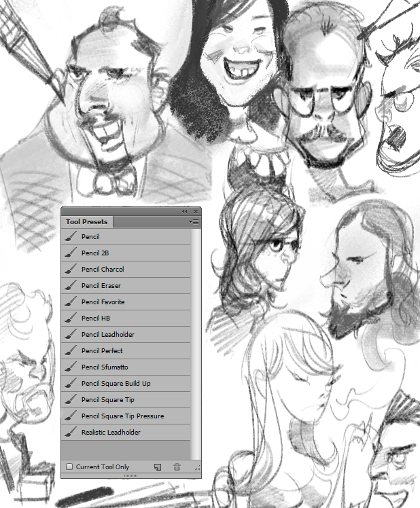420x508 pixels.
Task: Click the brush icon beside Realistic Leadholder
Action: (71, 432)
